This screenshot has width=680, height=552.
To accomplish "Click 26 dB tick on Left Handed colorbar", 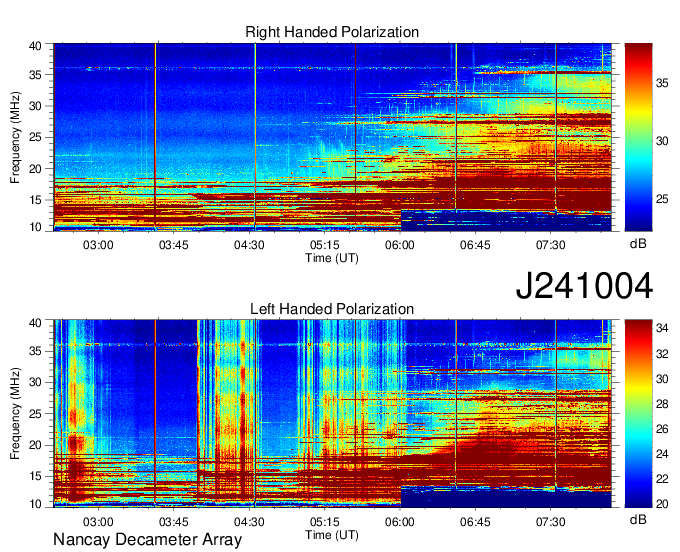I will pyautogui.click(x=662, y=429).
